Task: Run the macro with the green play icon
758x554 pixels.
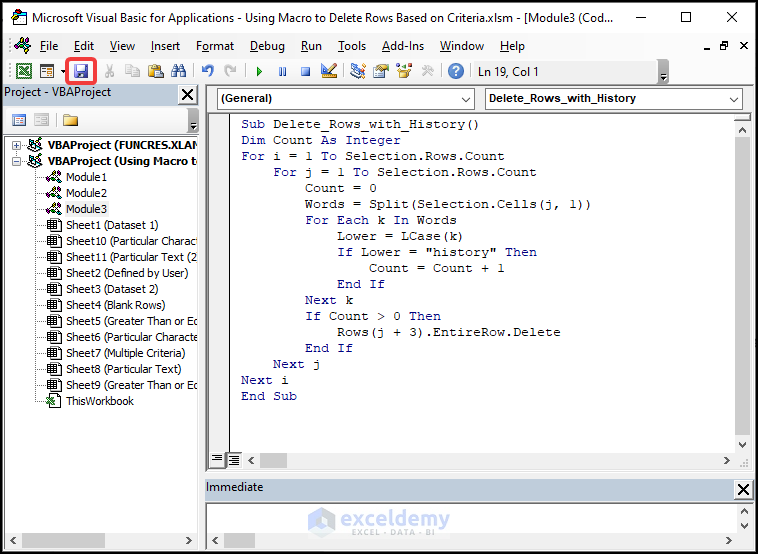Action: point(259,72)
